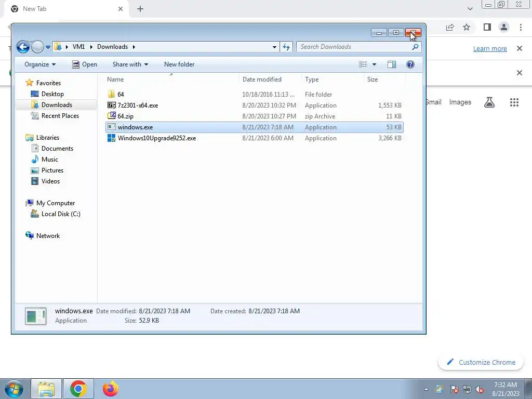This screenshot has width=532, height=399.
Task: Click the Images link in Chrome
Action: click(460, 102)
